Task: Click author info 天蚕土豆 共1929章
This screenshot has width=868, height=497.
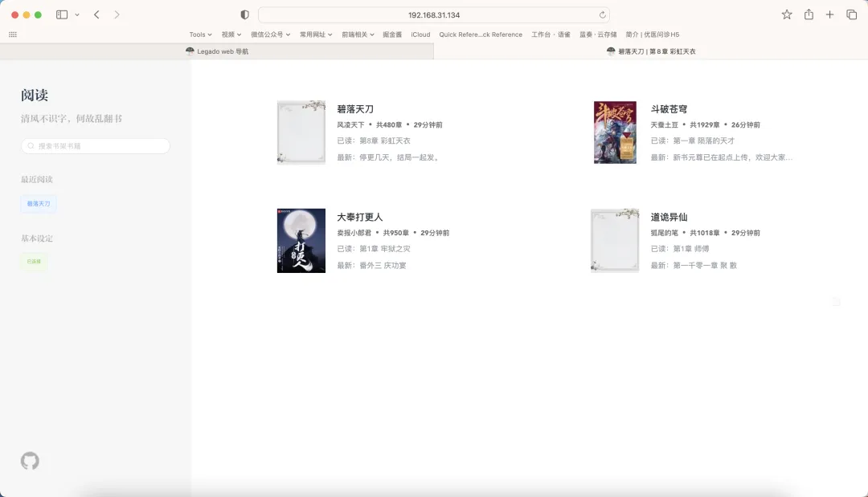Action: pyautogui.click(x=706, y=125)
